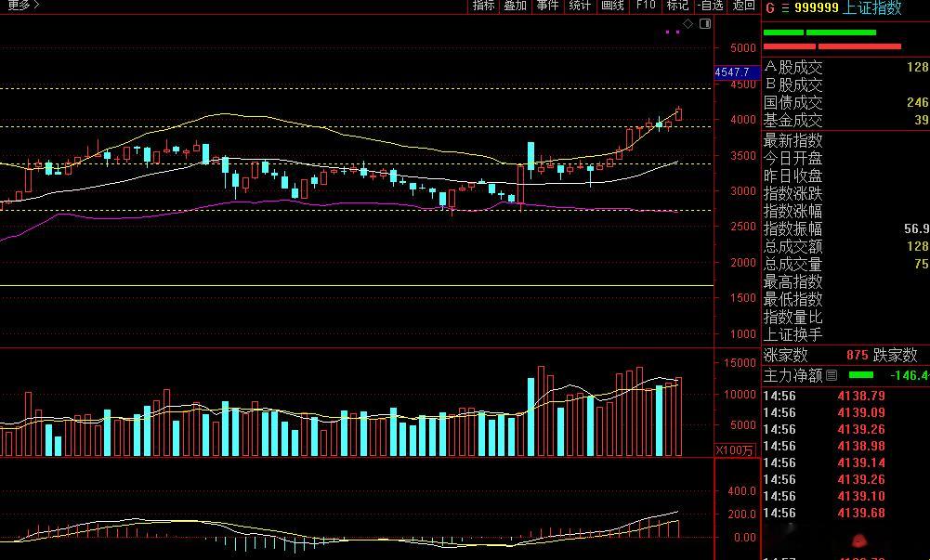Viewport: 930px width, 560px height.
Task: Open the 叠加 overlay menu
Action: click(x=516, y=6)
